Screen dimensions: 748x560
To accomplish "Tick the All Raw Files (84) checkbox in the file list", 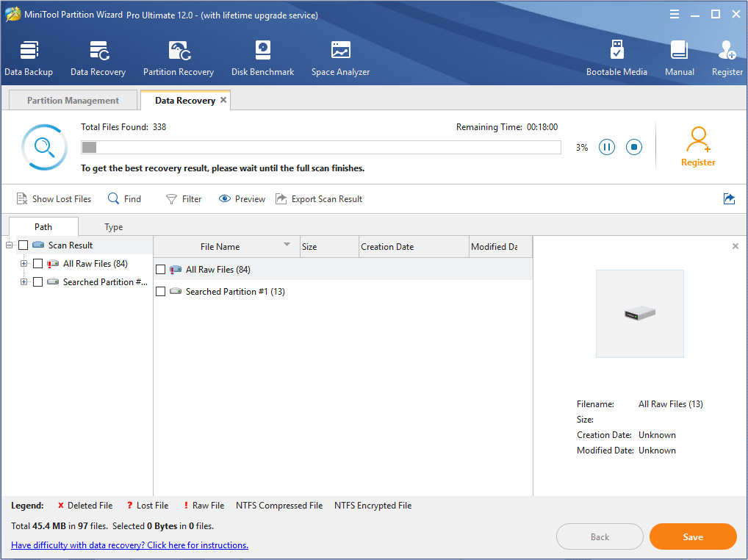I will 161,270.
